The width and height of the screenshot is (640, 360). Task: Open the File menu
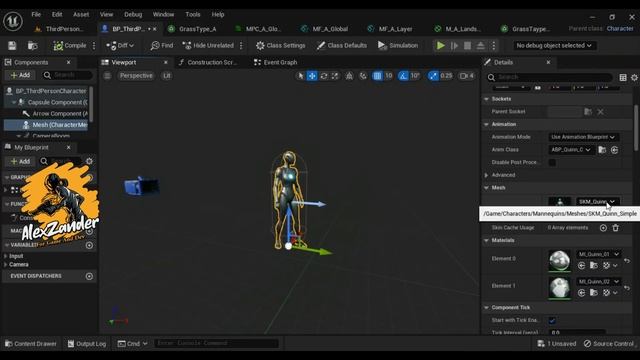point(36,14)
